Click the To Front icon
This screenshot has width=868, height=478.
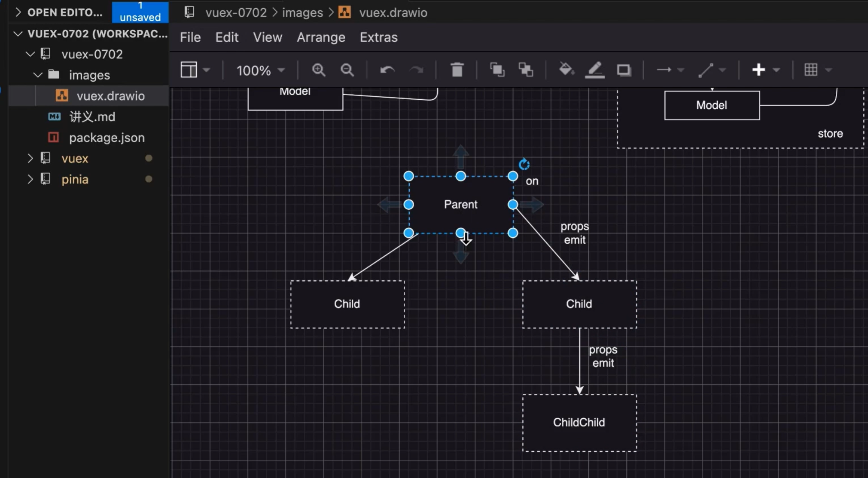[497, 70]
